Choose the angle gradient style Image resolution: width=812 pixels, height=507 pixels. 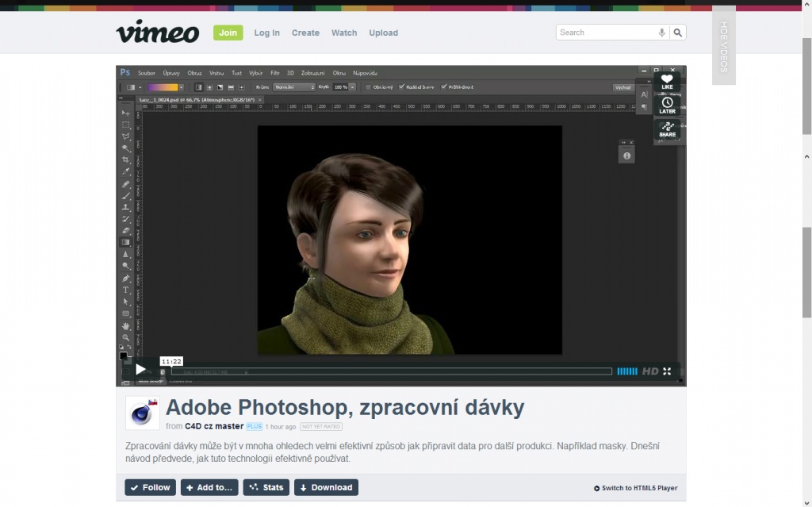pos(220,87)
